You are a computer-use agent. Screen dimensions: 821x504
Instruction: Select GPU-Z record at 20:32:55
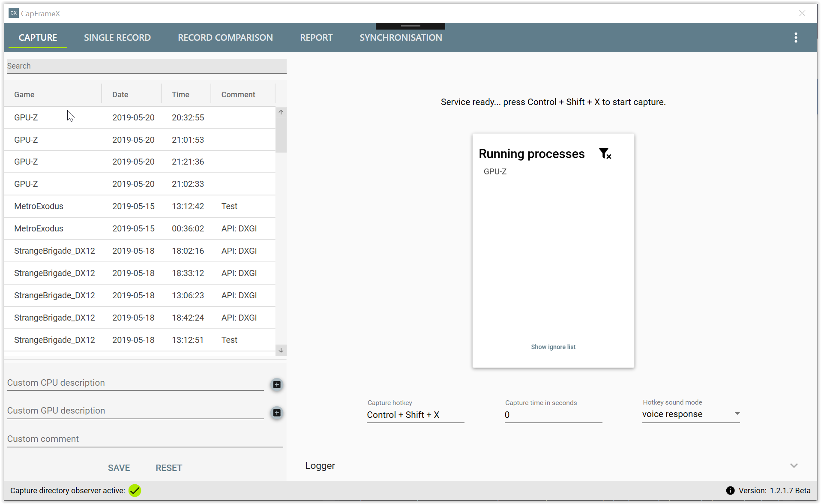pos(140,117)
